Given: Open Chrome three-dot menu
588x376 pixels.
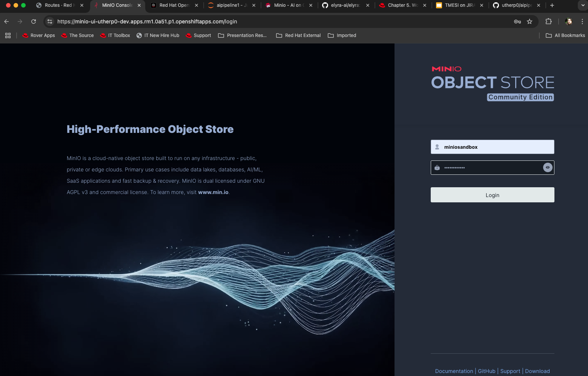Looking at the screenshot, I should (582, 22).
